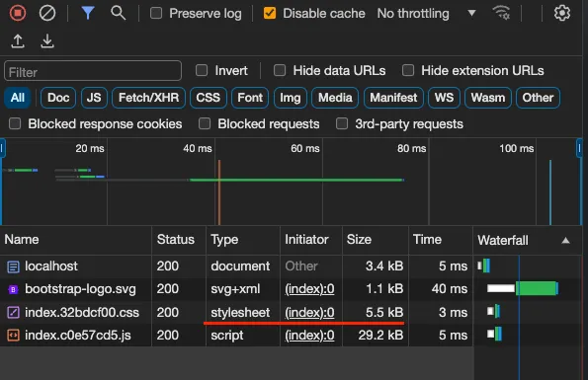This screenshot has height=380, width=588.
Task: Check the Invert checkbox
Action: click(202, 70)
